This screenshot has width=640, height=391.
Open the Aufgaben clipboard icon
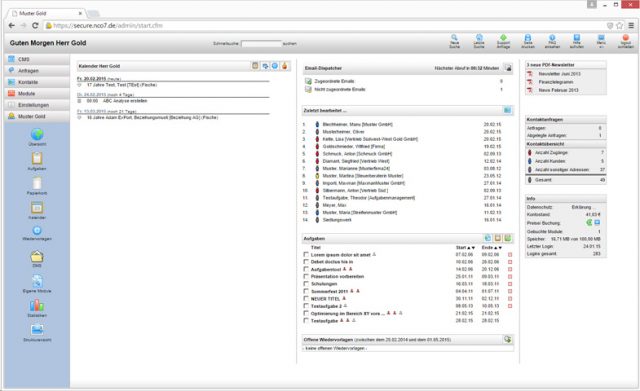pyautogui.click(x=37, y=158)
